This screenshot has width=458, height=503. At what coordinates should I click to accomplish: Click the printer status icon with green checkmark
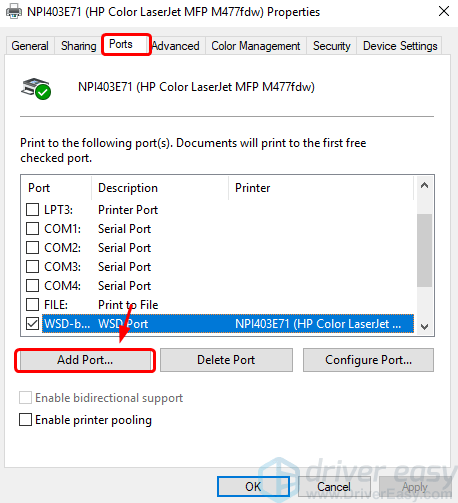click(36, 89)
